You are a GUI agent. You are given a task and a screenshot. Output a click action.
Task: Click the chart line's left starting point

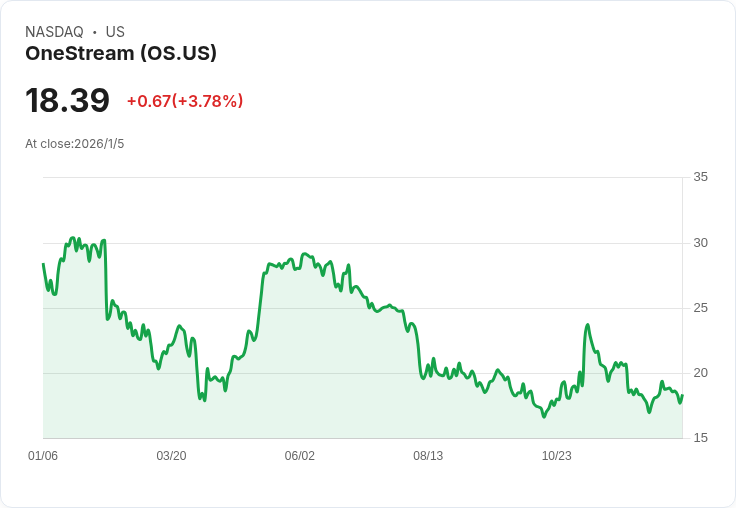(x=43, y=264)
